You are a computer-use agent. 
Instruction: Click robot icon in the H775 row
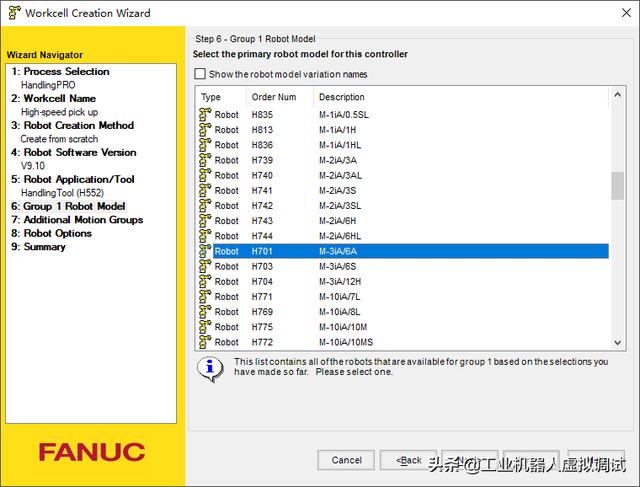click(x=205, y=327)
